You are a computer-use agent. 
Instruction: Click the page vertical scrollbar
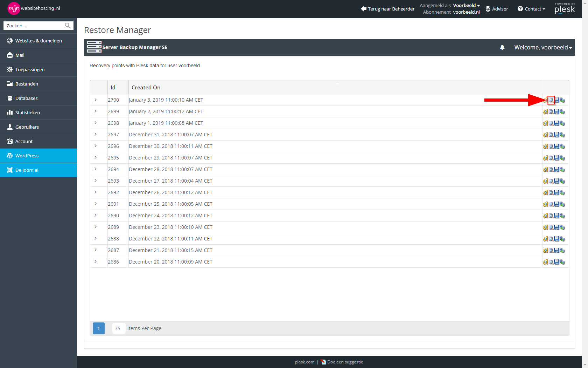[585, 184]
